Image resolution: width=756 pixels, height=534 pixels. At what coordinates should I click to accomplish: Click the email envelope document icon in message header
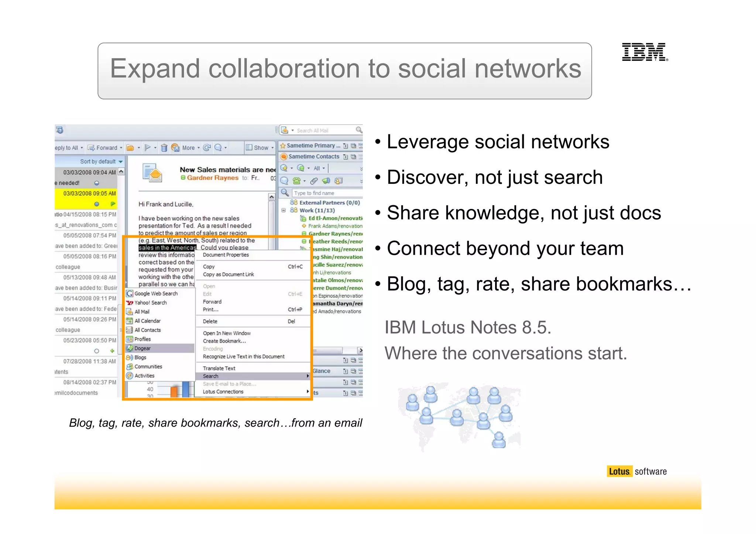(x=152, y=173)
